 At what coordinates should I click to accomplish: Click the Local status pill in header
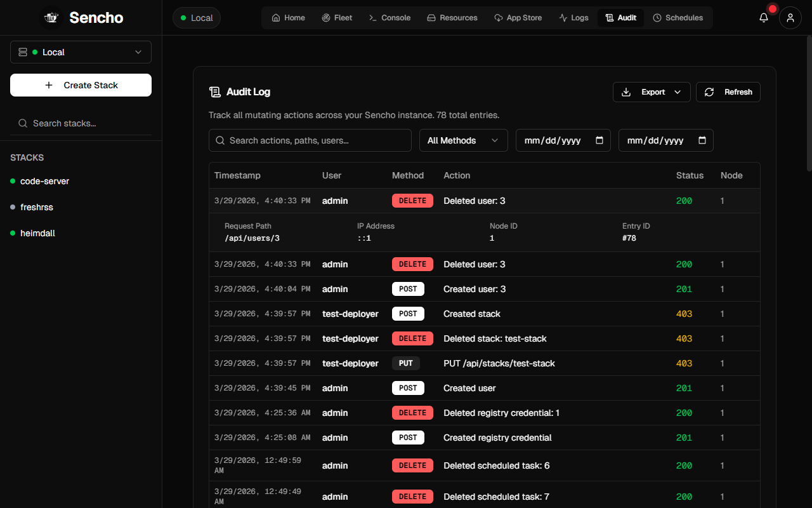coord(197,18)
